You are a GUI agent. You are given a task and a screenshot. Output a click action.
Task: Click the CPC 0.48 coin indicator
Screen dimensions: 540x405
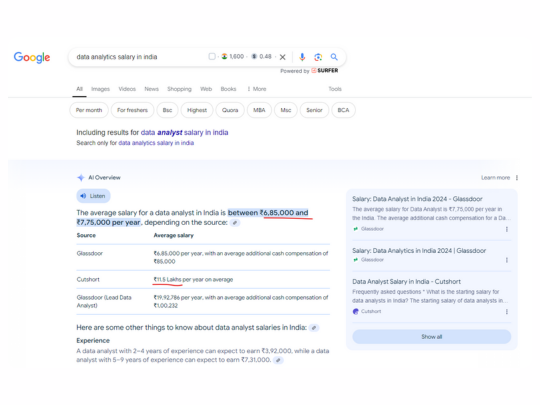pyautogui.click(x=261, y=56)
